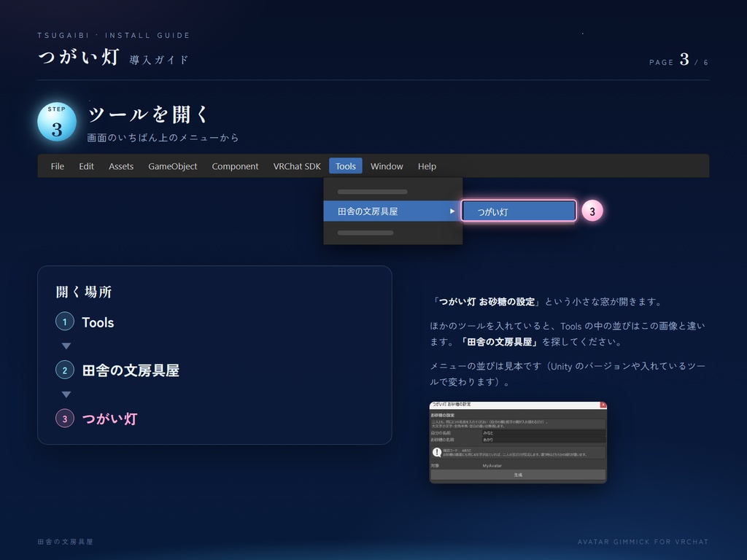Click the PAGE 3 / 6 indicator
The image size is (747, 560).
click(679, 60)
